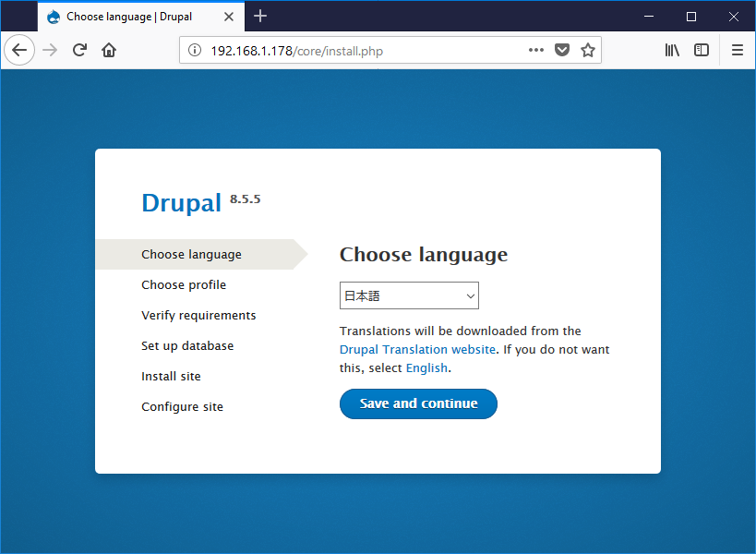Open a new browser tab
The image size is (756, 554).
click(259, 16)
